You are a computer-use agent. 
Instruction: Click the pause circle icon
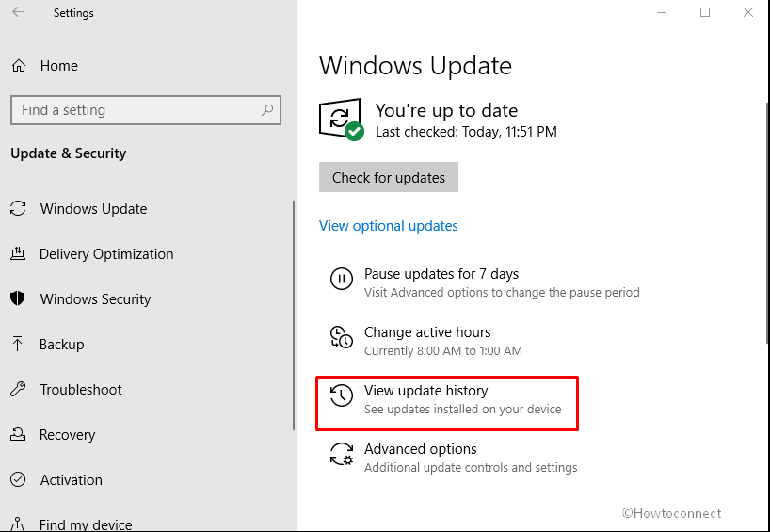coord(342,279)
